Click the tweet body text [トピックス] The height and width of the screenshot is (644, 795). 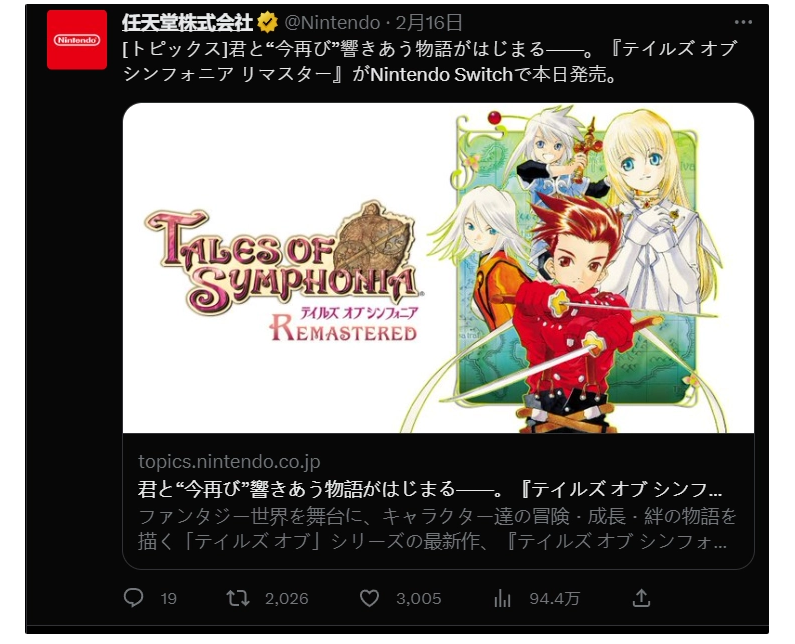430,61
